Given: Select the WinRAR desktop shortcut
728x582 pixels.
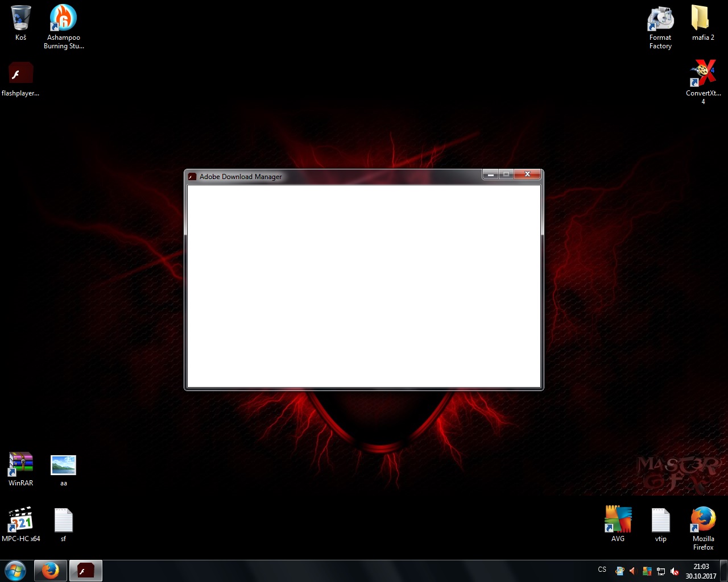Looking at the screenshot, I should coord(21,469).
